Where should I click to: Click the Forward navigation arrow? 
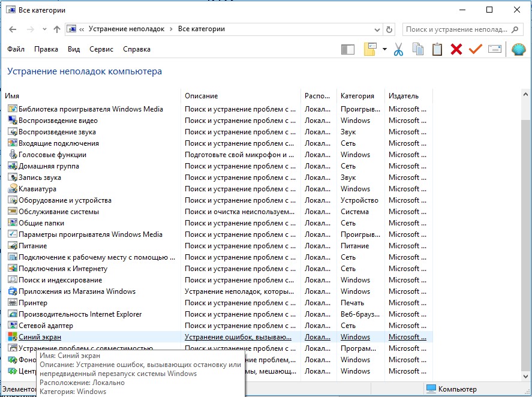[x=30, y=29]
